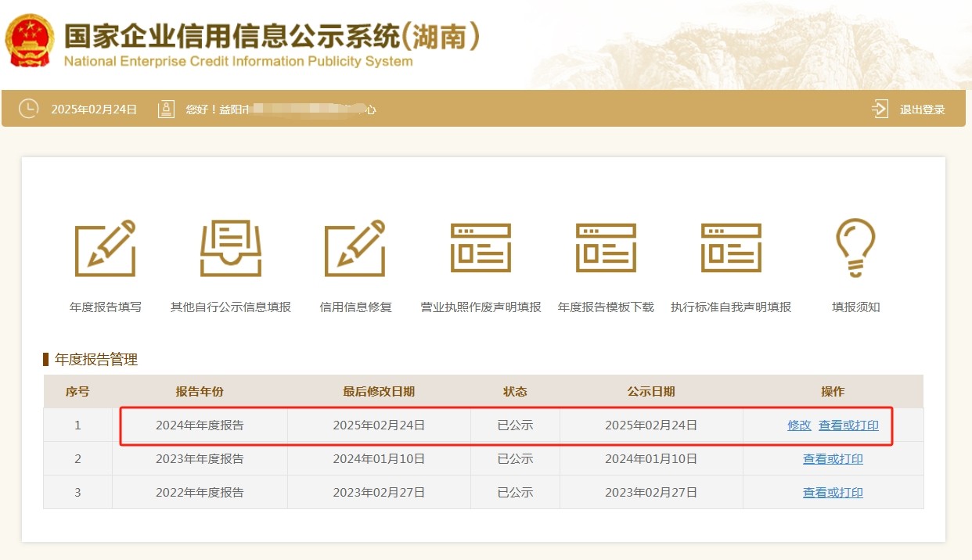Open the 信用信息修复 pencil icon
Screen dimensions: 972x560
pyautogui.click(x=355, y=249)
